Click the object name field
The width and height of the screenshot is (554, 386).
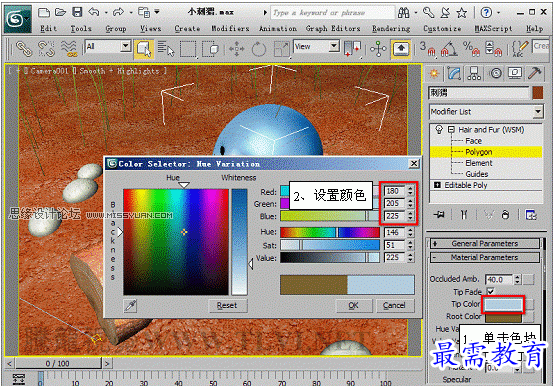coord(479,93)
